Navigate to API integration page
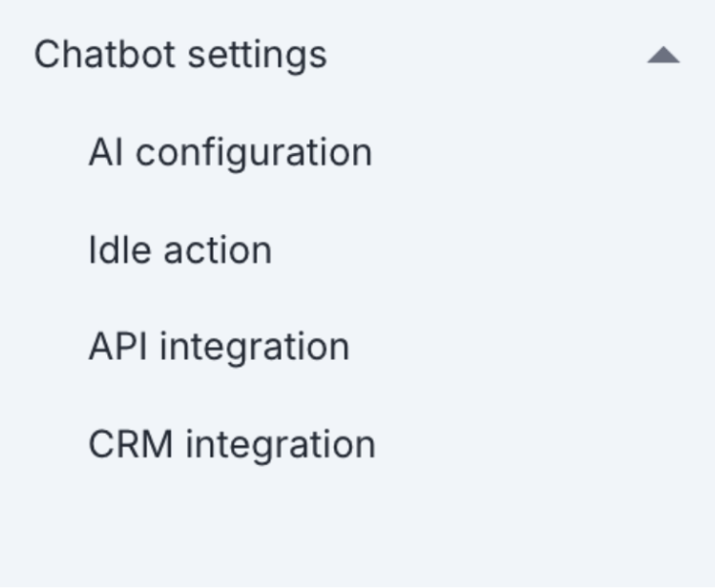Image resolution: width=715 pixels, height=588 pixels. coord(218,347)
